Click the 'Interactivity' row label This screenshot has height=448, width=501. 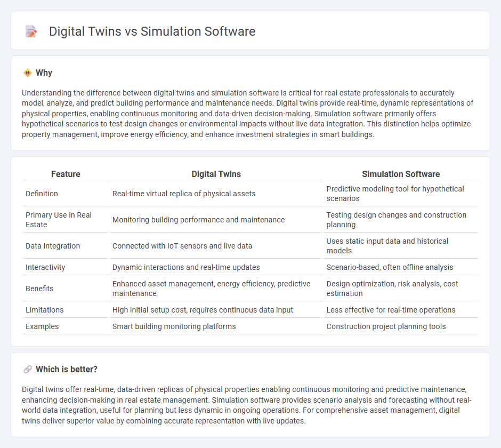coord(45,267)
